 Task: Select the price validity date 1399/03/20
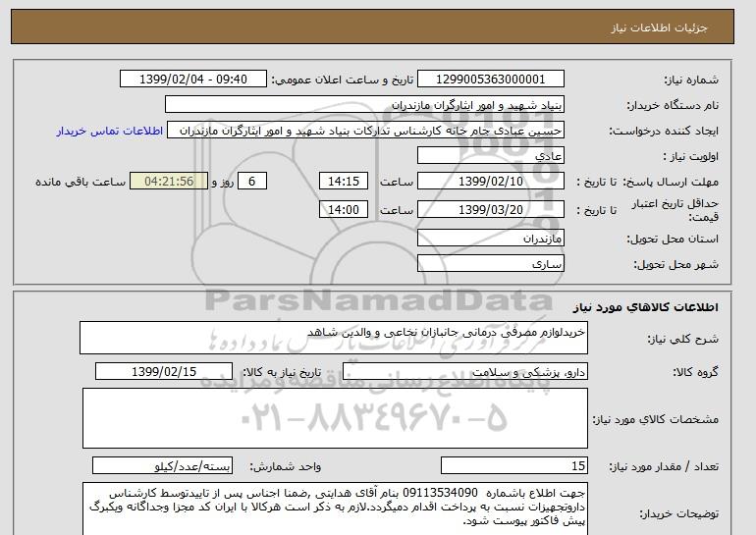pyautogui.click(x=490, y=210)
